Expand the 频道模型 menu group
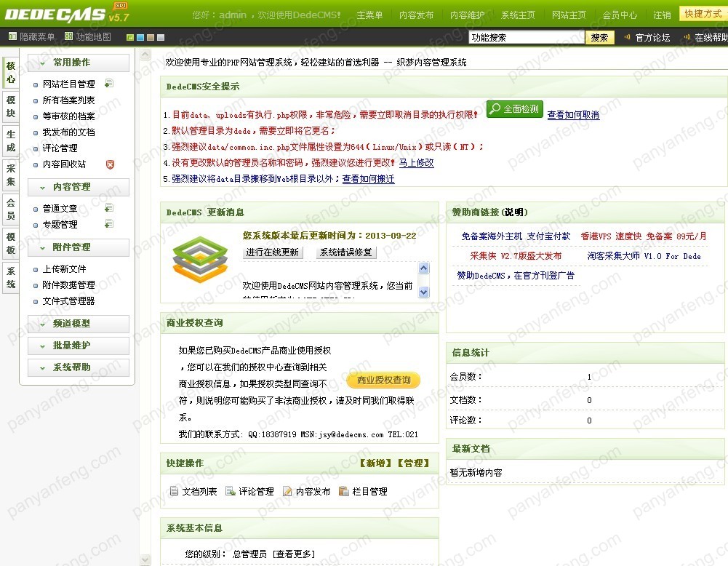The height and width of the screenshot is (566, 728). 79,324
